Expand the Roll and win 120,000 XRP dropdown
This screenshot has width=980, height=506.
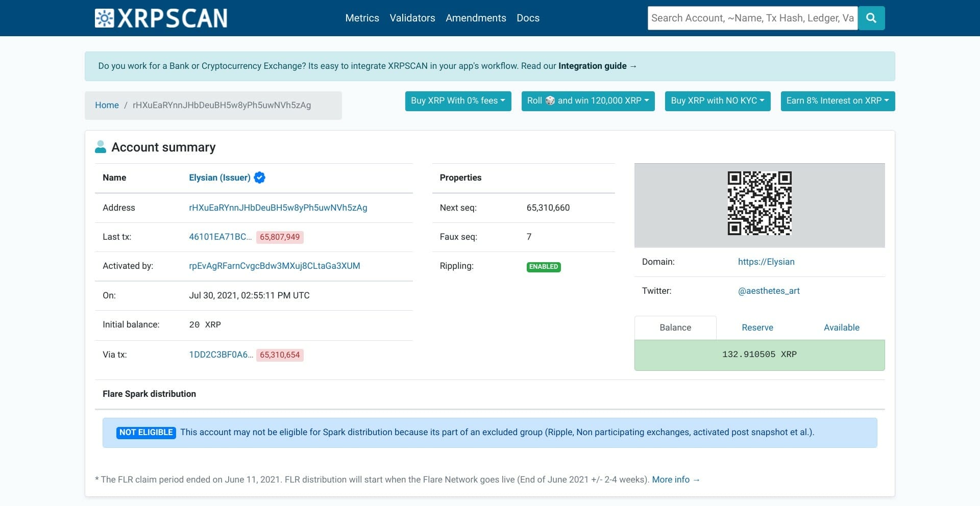588,101
